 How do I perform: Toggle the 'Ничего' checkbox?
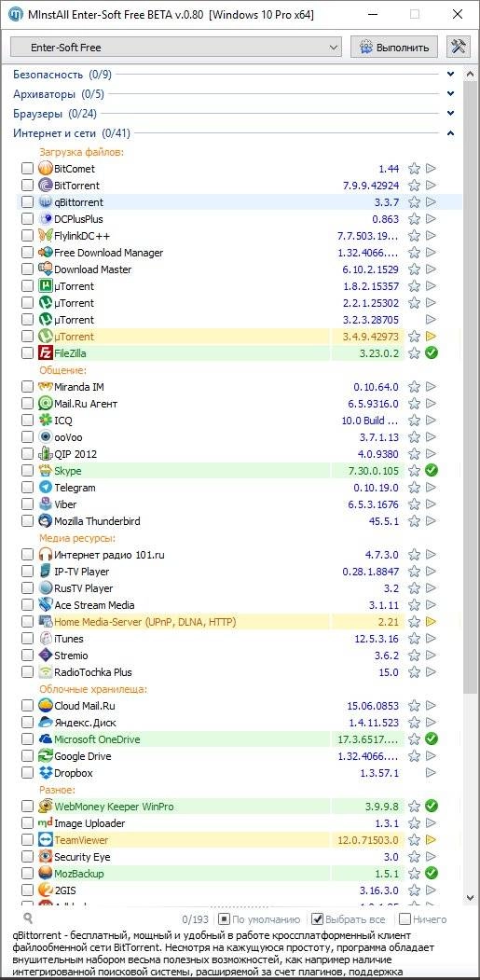coord(405,919)
